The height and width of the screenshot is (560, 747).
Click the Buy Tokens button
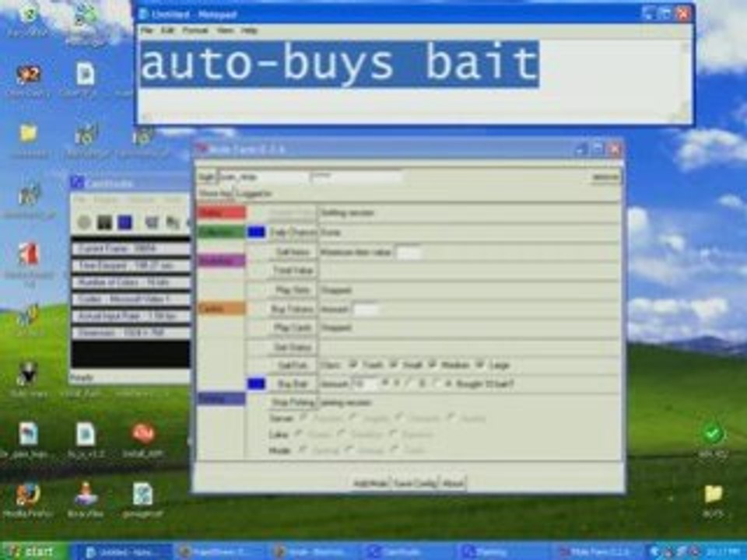(x=292, y=309)
